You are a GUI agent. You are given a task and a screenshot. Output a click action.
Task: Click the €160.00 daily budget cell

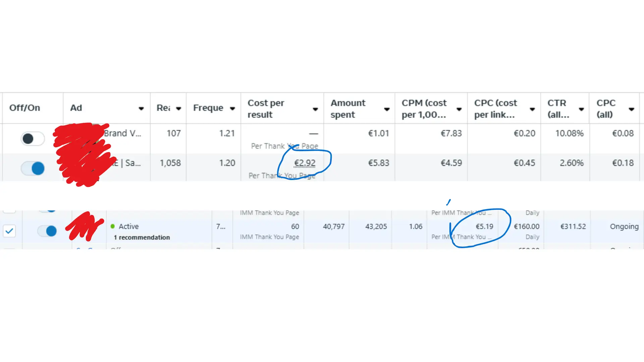tap(526, 227)
